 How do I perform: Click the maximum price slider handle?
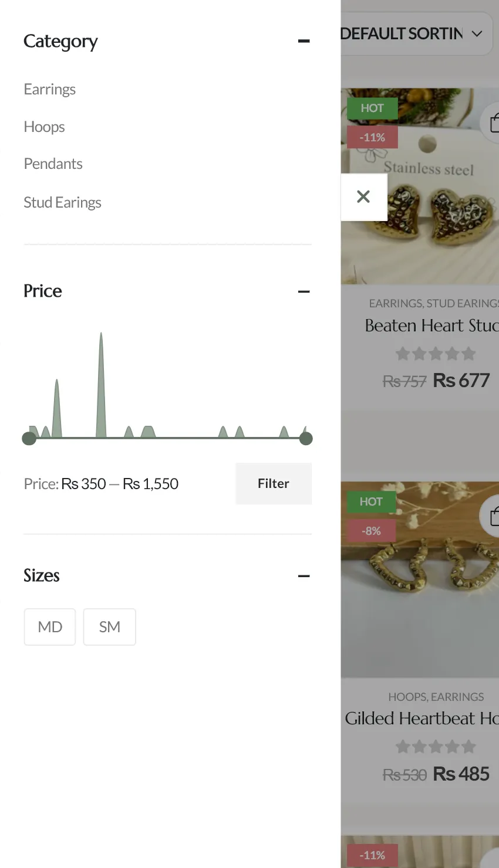point(306,438)
